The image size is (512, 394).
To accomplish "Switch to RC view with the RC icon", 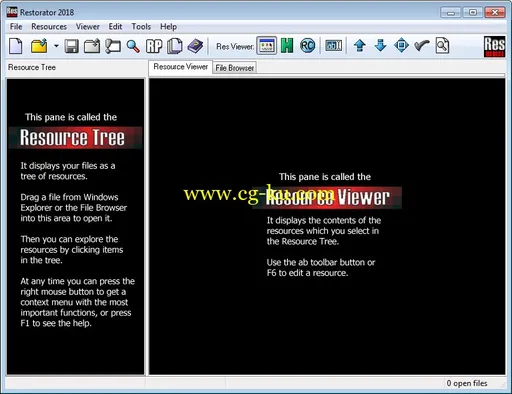I will [x=307, y=46].
